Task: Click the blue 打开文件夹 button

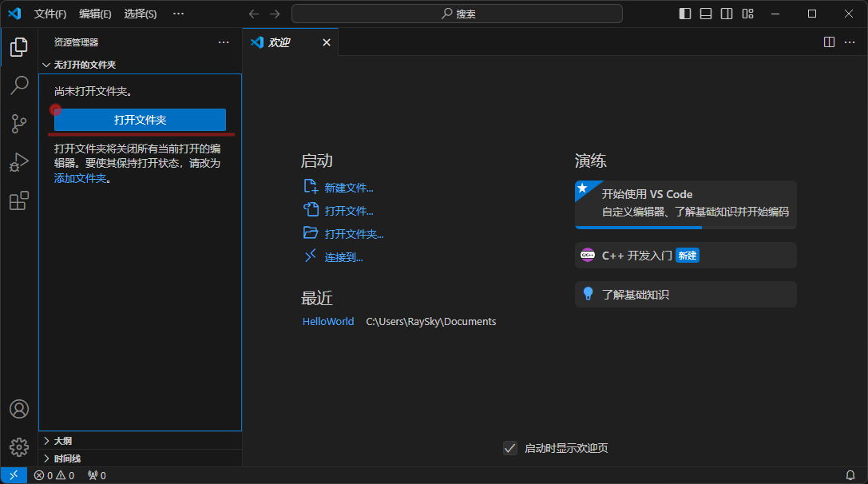Action: [x=140, y=120]
